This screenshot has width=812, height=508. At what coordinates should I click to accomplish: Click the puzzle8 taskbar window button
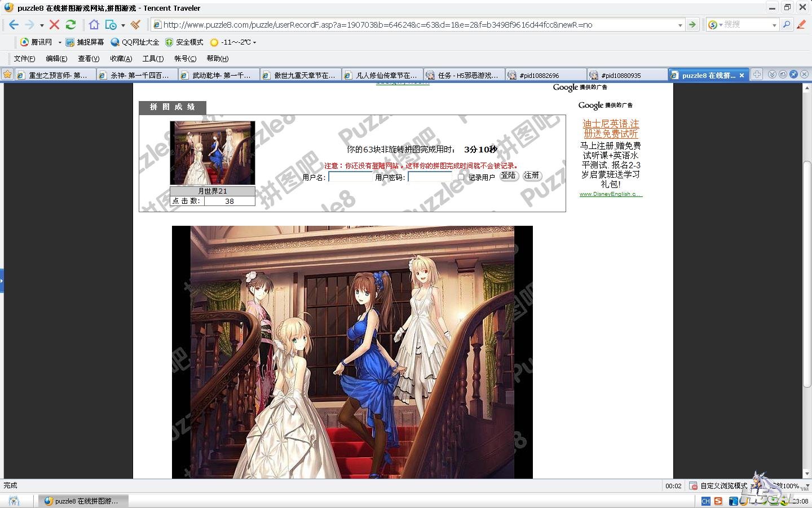pos(83,501)
